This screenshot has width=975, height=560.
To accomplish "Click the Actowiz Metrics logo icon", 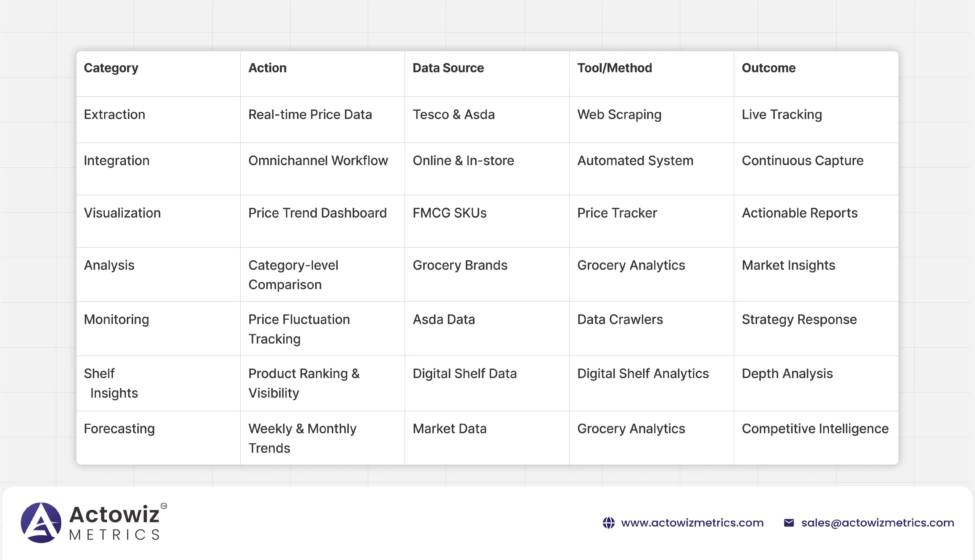I will (41, 523).
